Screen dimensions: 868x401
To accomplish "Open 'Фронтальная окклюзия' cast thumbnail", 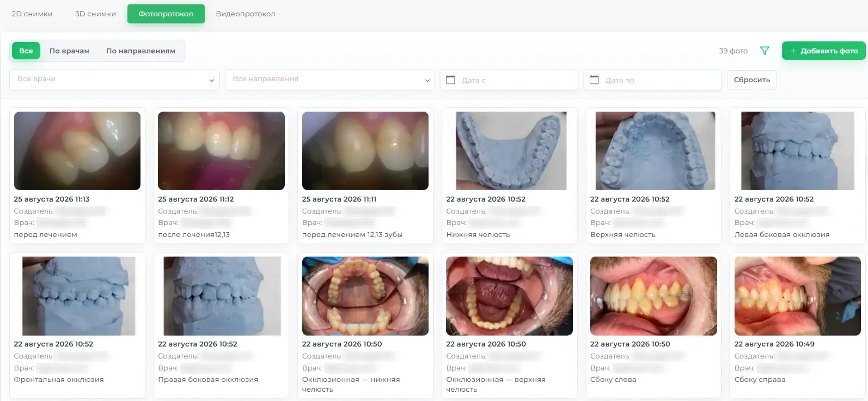I will coord(78,296).
